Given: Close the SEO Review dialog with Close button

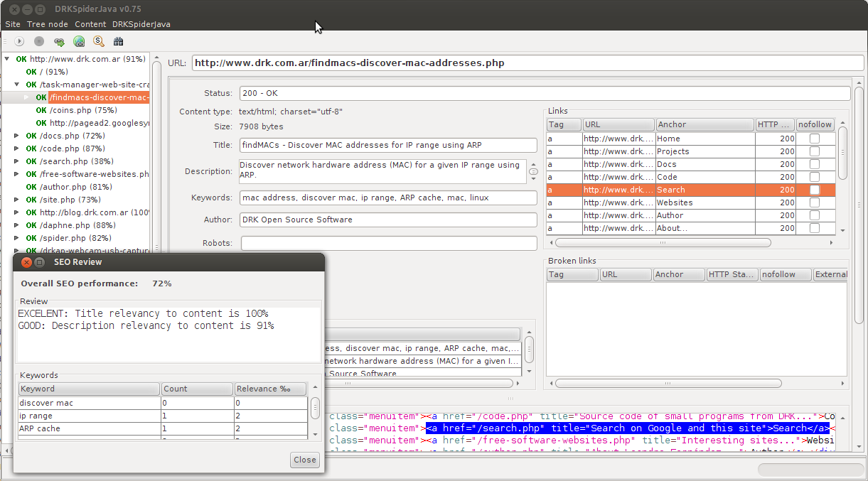Looking at the screenshot, I should [305, 460].
